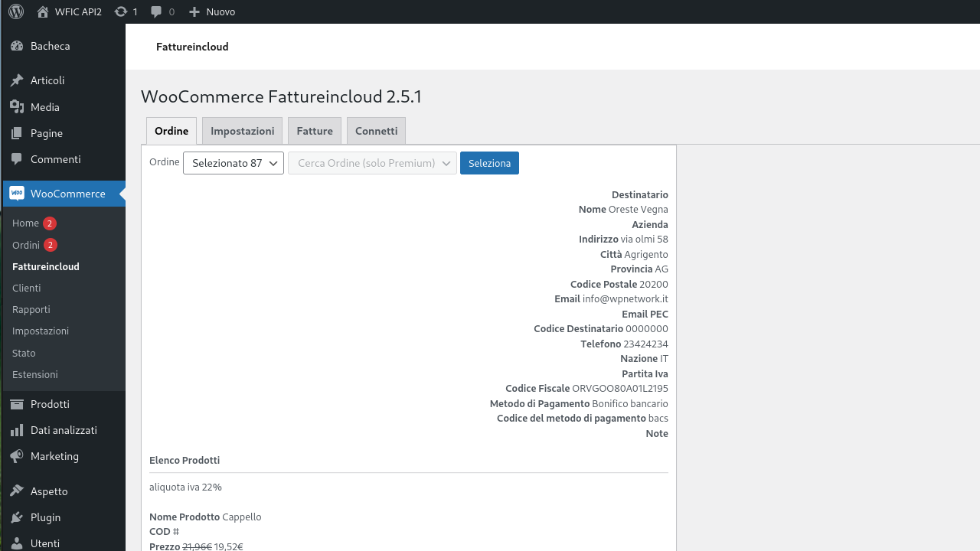This screenshot has height=551, width=980.
Task: Click the postal code 20200
Action: pyautogui.click(x=654, y=285)
